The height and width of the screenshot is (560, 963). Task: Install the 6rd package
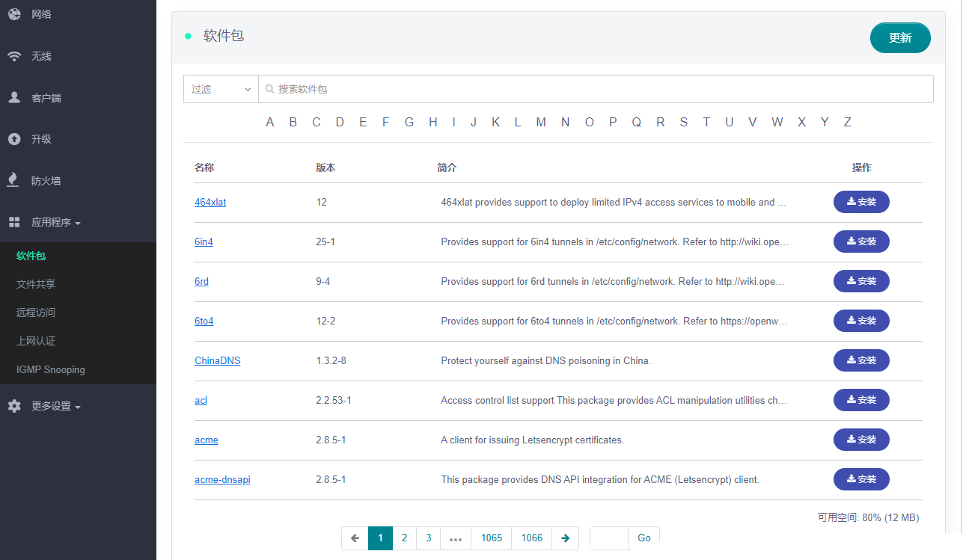(861, 281)
